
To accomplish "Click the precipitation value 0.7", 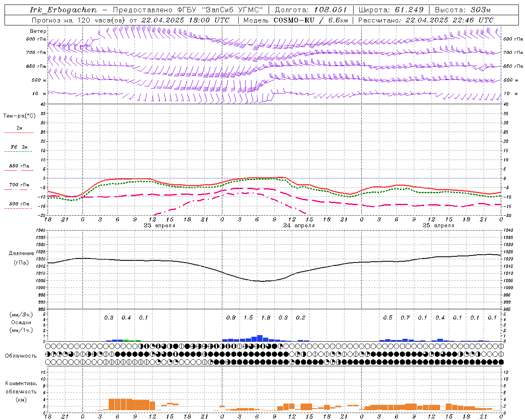I will pyautogui.click(x=405, y=318).
